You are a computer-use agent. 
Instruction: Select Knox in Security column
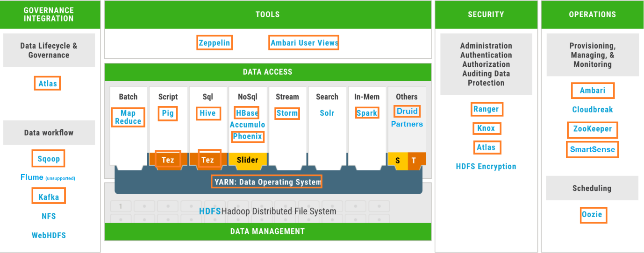[486, 128]
